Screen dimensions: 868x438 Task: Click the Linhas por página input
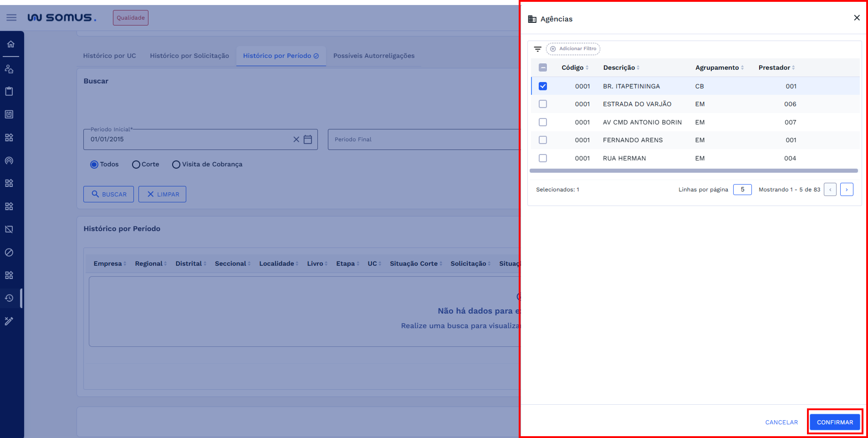[742, 190]
